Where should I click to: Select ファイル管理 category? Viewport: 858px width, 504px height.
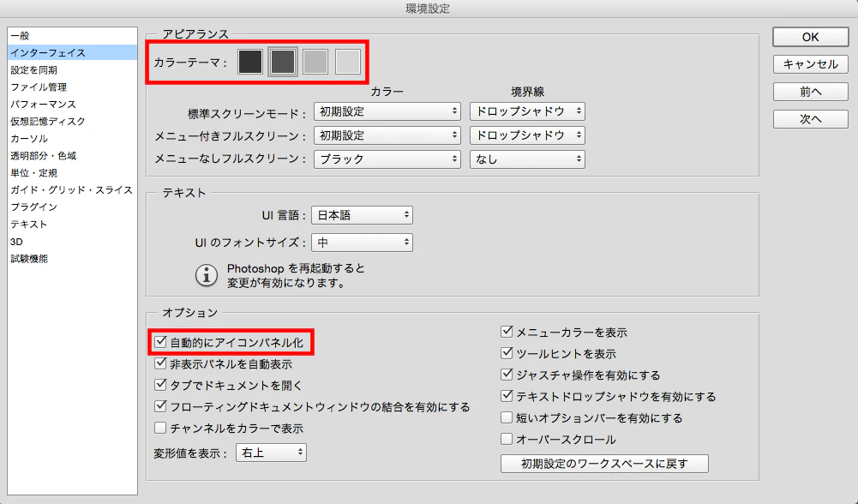tap(72, 87)
